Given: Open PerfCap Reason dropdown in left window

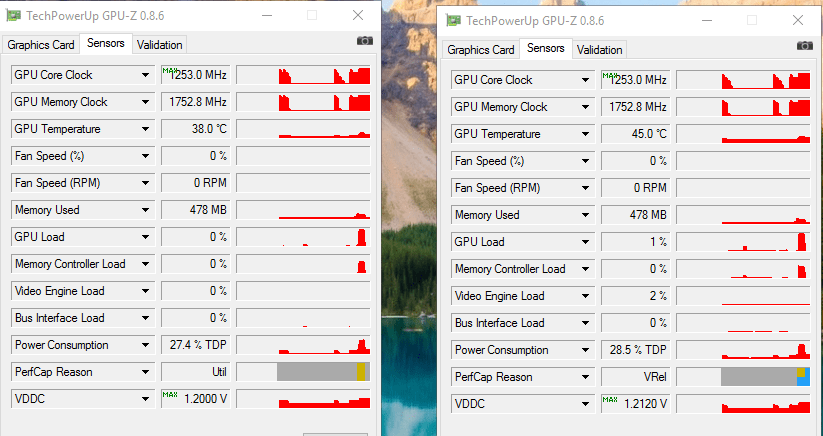Looking at the screenshot, I should 145,372.
